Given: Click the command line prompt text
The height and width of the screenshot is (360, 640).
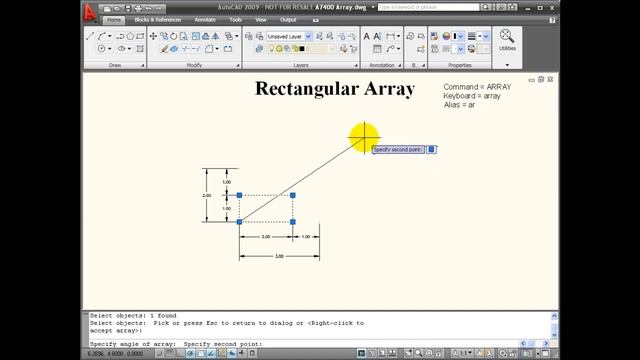Looking at the screenshot, I should pyautogui.click(x=176, y=344).
